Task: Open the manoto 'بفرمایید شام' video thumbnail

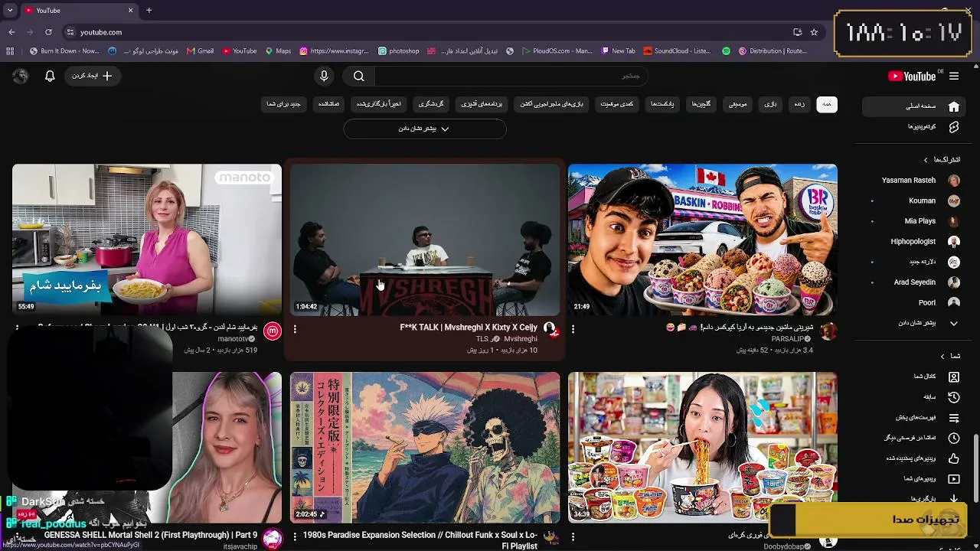Action: click(x=147, y=240)
